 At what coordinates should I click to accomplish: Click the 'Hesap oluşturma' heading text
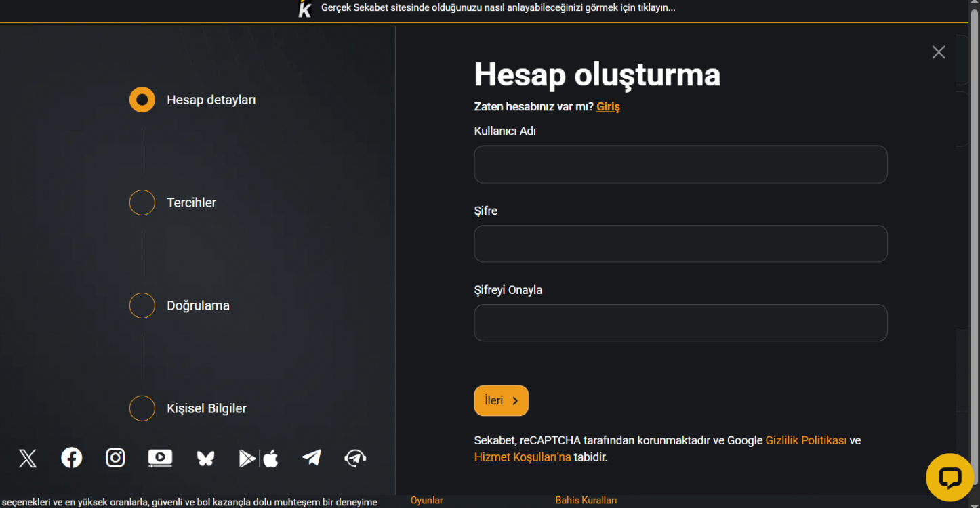pyautogui.click(x=597, y=75)
